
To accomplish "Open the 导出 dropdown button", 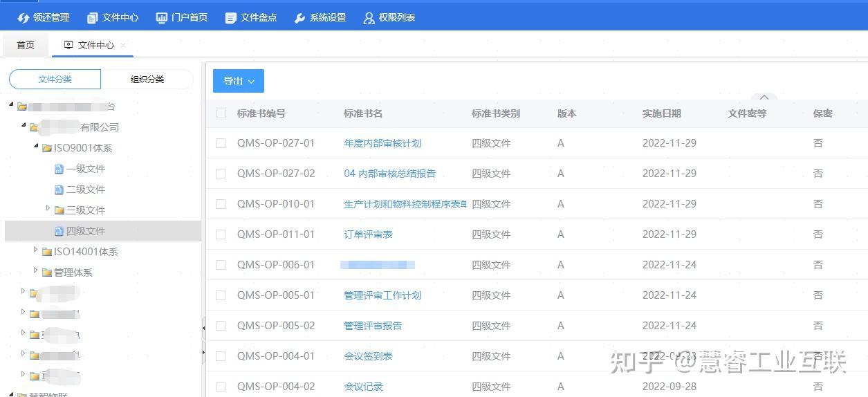I will pos(239,81).
